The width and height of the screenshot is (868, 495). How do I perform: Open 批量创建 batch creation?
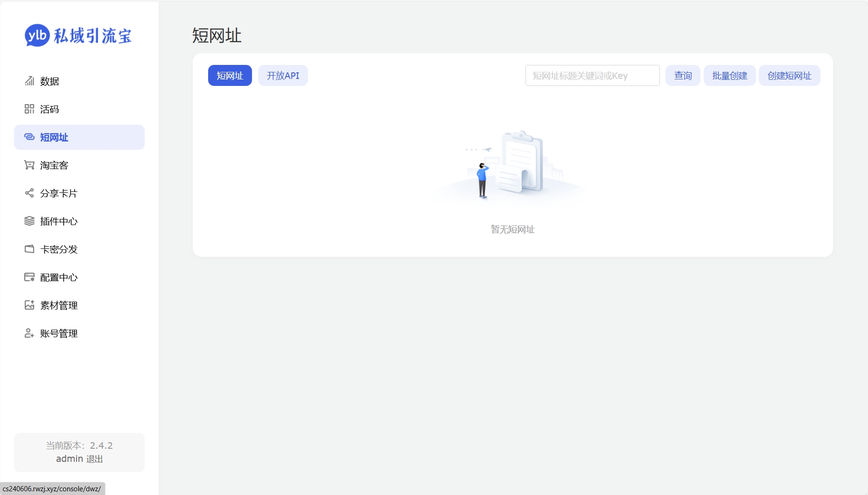(729, 76)
